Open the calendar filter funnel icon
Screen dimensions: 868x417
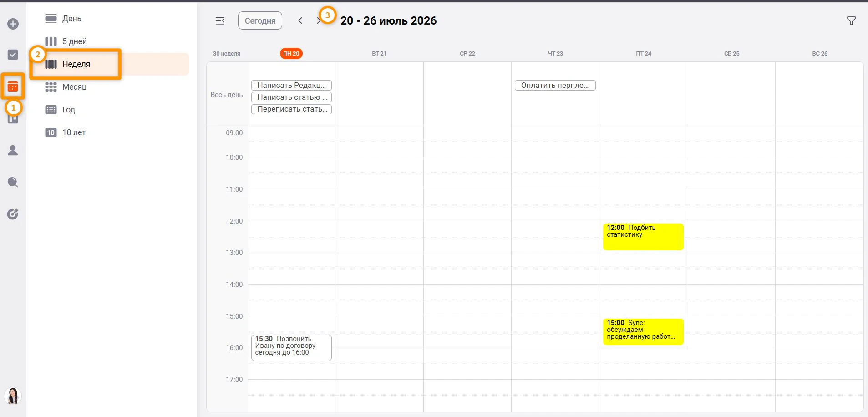click(851, 21)
